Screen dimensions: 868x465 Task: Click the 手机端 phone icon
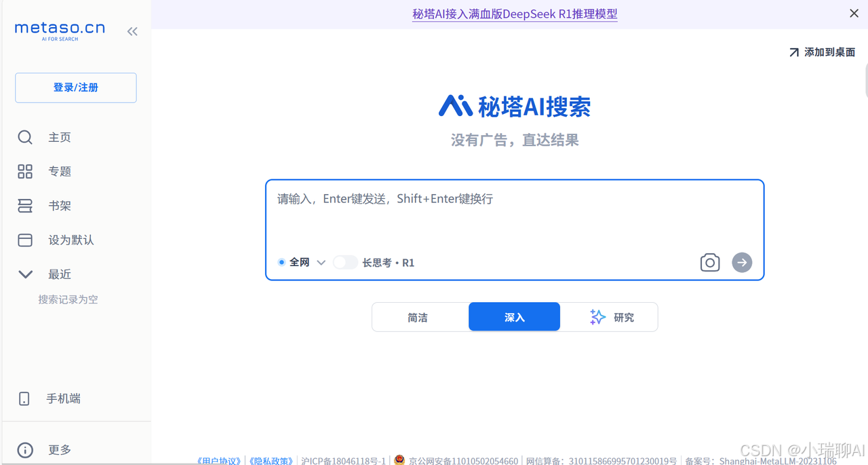[24, 398]
